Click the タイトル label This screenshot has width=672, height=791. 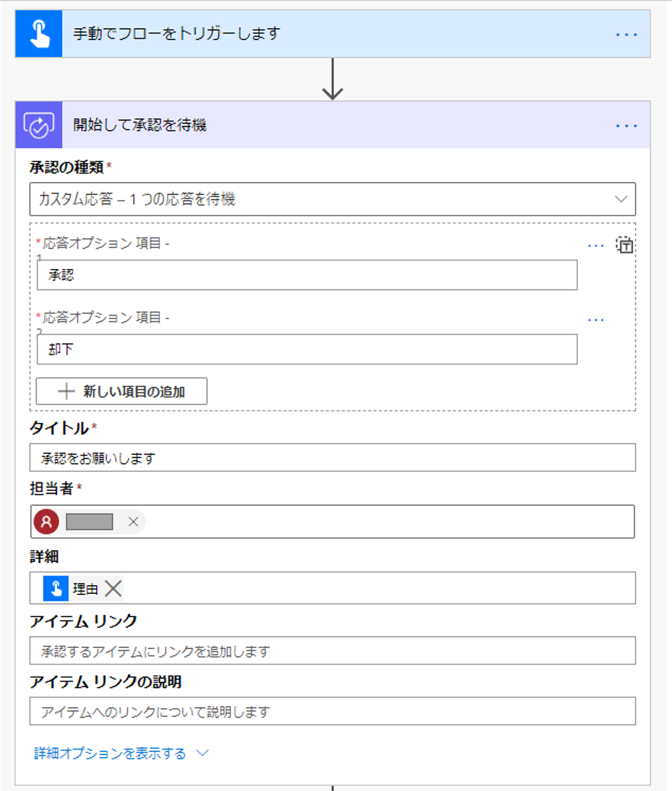(x=59, y=428)
